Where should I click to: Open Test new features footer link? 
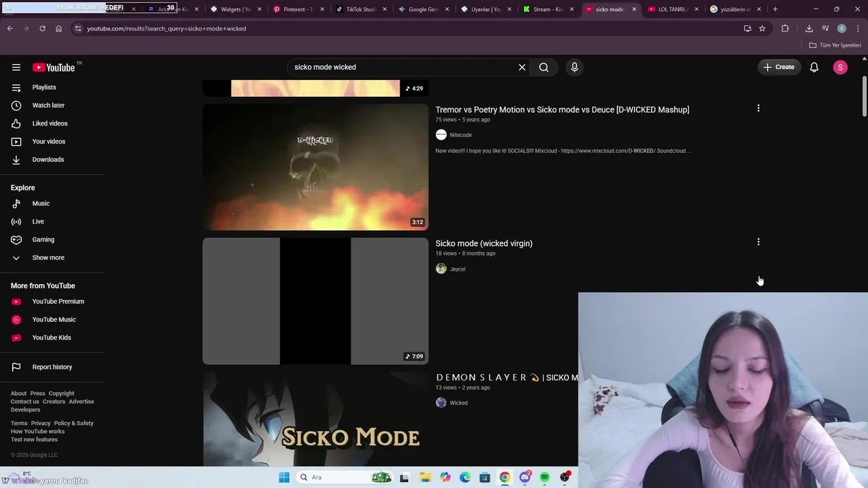(x=35, y=440)
